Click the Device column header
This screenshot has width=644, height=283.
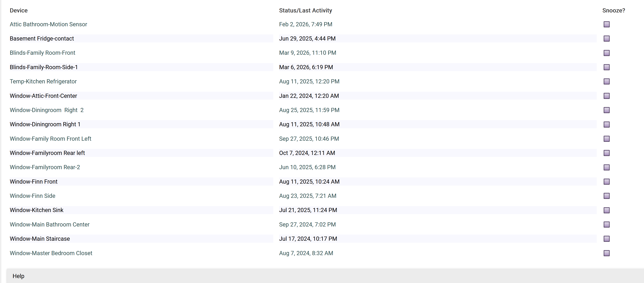(x=19, y=10)
